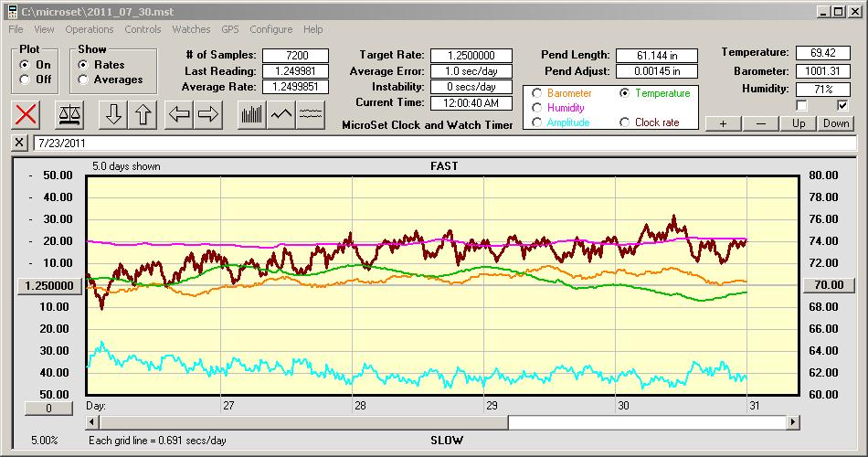The image size is (868, 457).
Task: Select the Clock rate radio button
Action: pyautogui.click(x=624, y=122)
